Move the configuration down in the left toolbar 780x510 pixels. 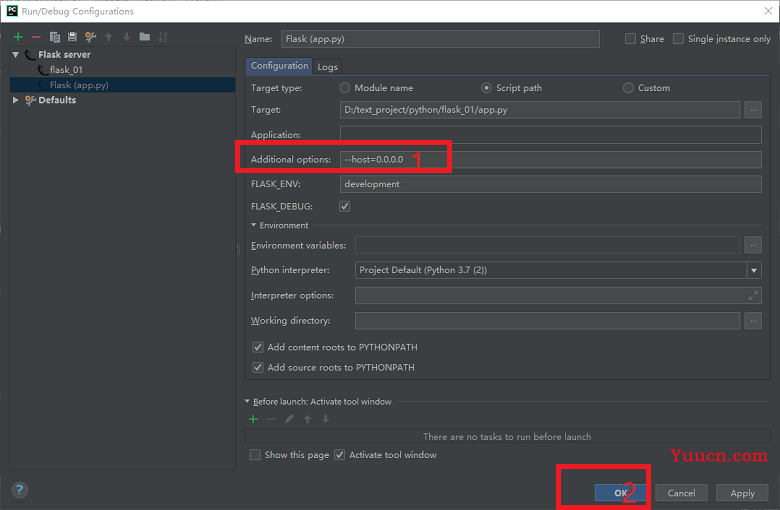point(126,37)
